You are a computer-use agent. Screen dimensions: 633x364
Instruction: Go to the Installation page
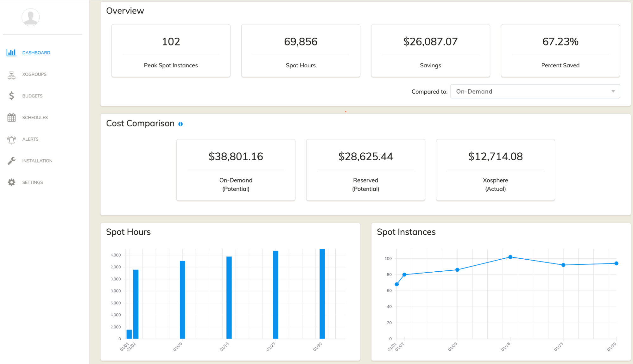point(37,161)
